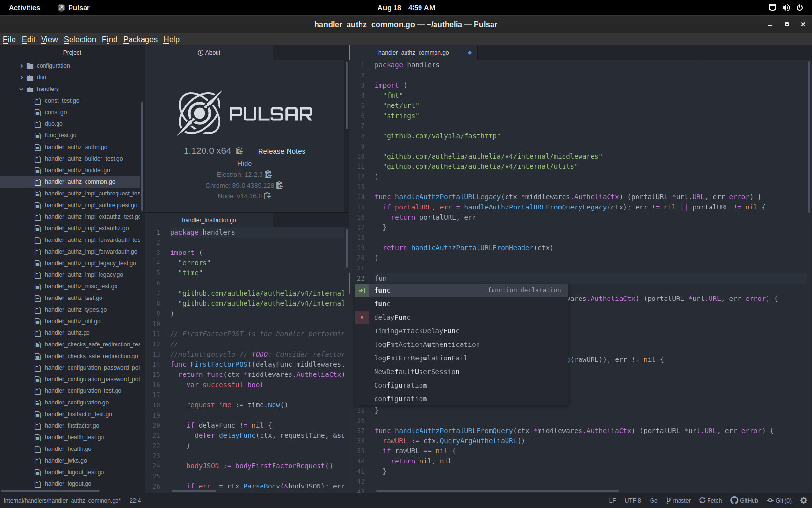Open the Find menu
This screenshot has height=508, width=812.
coord(110,39)
